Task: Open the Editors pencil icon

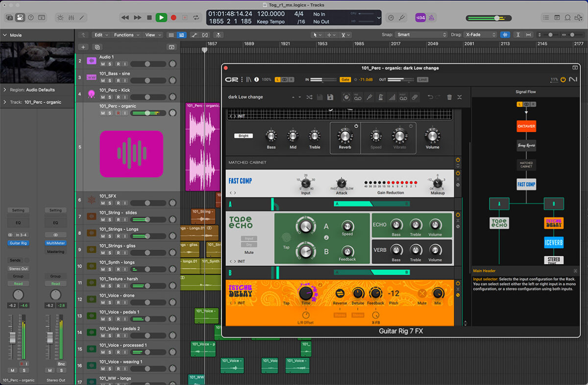Action: tap(82, 17)
